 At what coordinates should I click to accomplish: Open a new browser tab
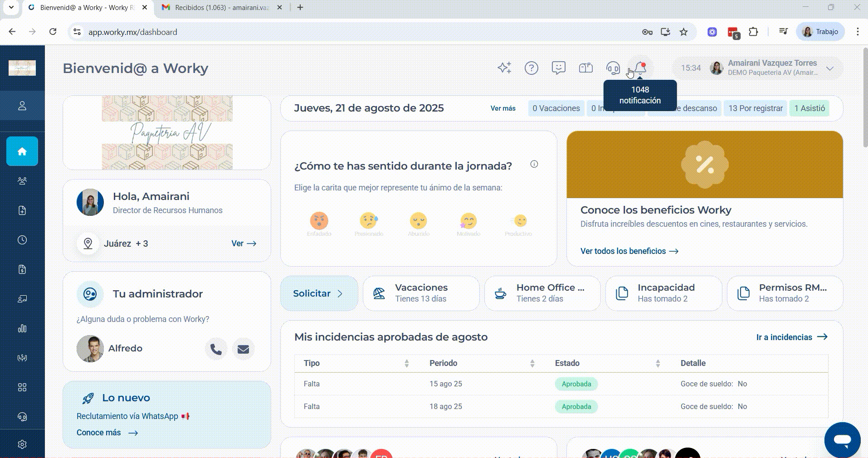pos(300,7)
